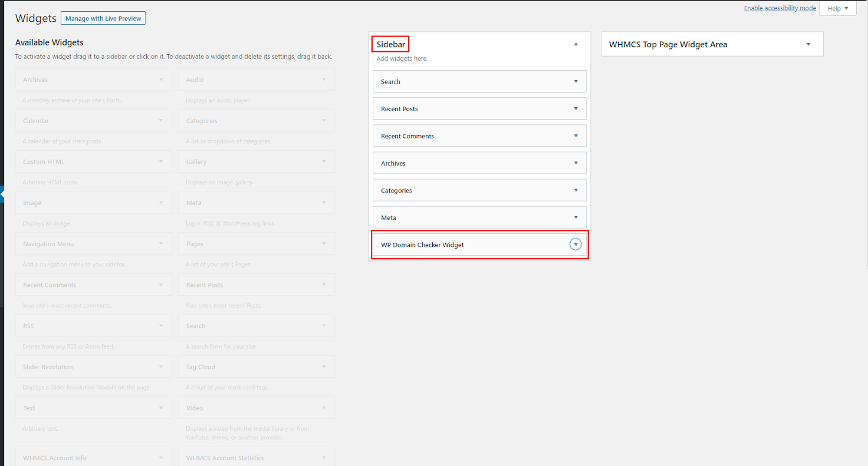This screenshot has height=466, width=868.
Task: Click dropdown arrow on available Text widget
Action: 161,408
